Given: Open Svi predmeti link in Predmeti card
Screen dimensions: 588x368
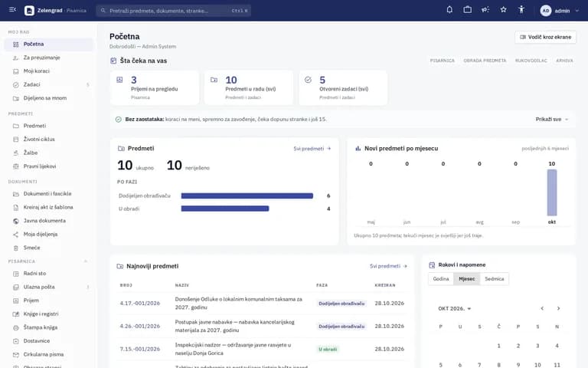Looking at the screenshot, I should (x=312, y=149).
